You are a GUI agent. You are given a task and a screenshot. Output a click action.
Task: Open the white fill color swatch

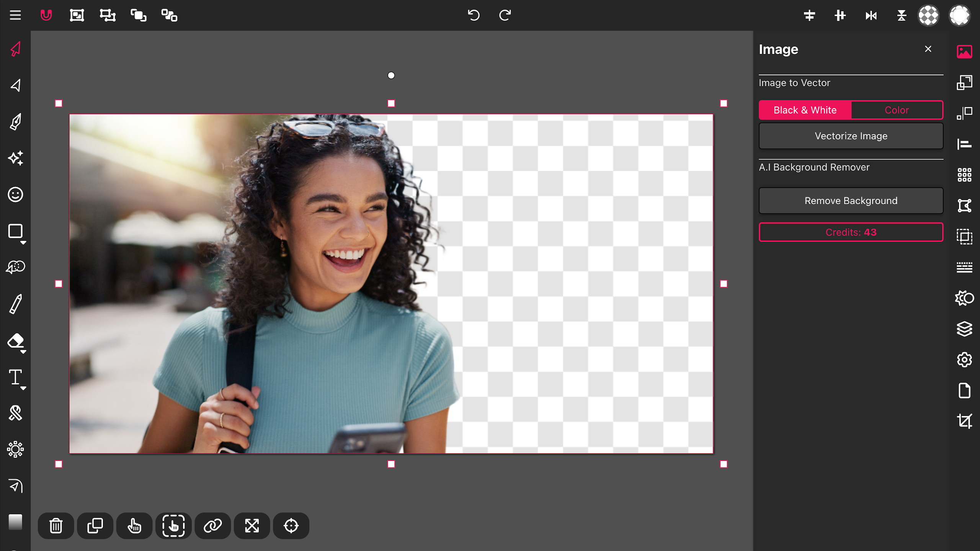click(959, 15)
